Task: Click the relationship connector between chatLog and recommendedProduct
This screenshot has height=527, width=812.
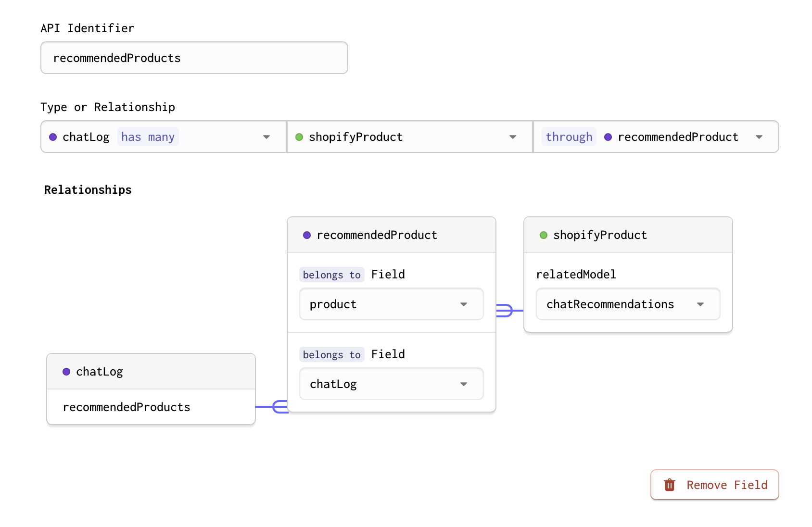Action: pos(271,407)
